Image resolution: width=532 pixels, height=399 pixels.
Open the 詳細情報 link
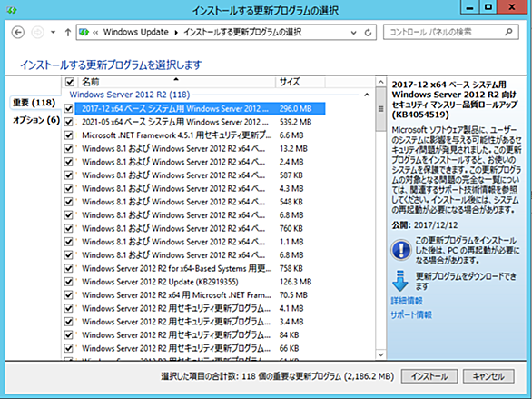(407, 301)
